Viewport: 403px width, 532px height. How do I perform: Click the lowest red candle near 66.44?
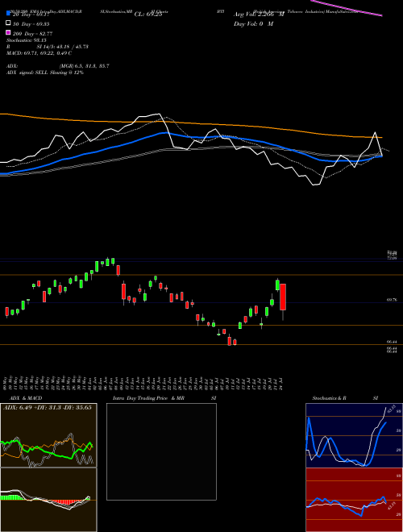[x=230, y=341]
